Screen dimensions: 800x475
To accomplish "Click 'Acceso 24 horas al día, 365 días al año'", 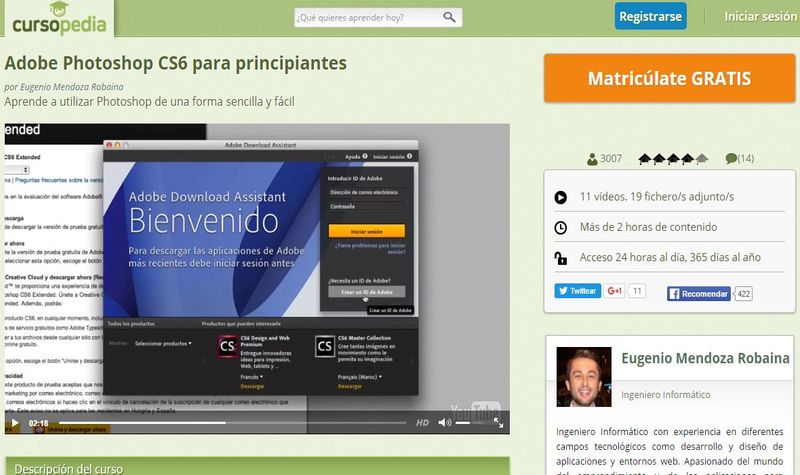I will point(670,258).
